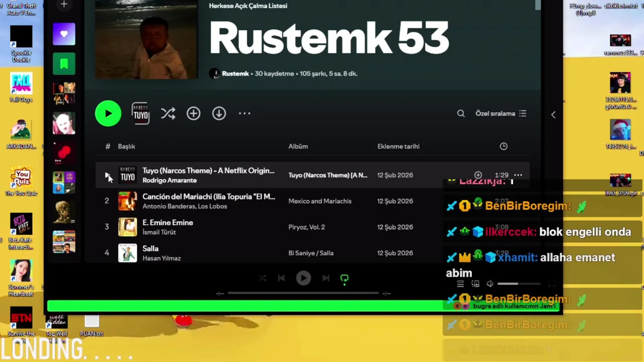Open artist Rodrigo Amarante link

(170, 180)
